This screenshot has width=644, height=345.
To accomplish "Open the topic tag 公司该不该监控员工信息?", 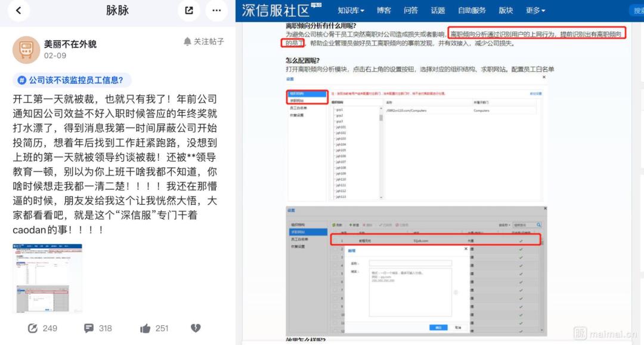I will [x=72, y=80].
